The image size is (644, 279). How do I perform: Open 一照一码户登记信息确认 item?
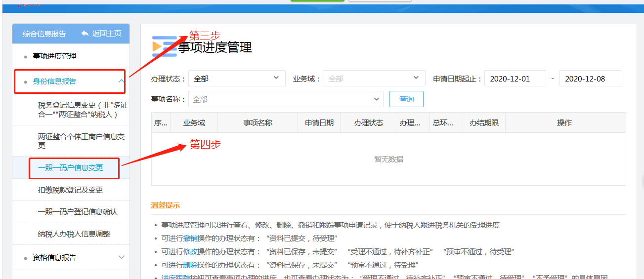77,212
